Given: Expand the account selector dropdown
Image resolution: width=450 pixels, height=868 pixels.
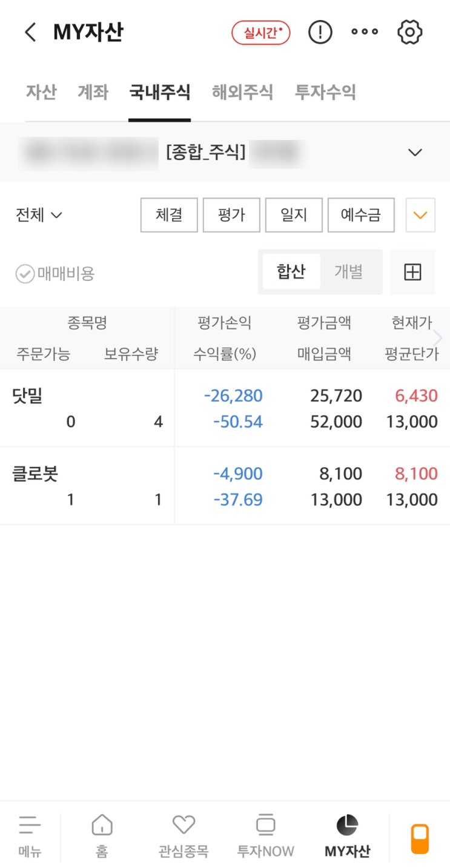Looking at the screenshot, I should 415,153.
